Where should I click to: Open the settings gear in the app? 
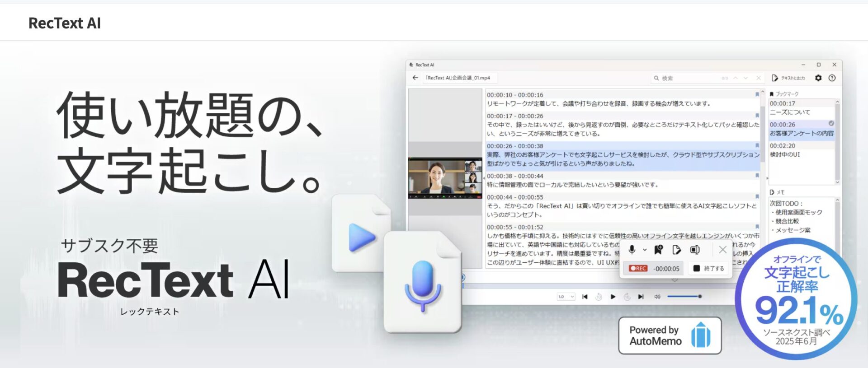[818, 78]
